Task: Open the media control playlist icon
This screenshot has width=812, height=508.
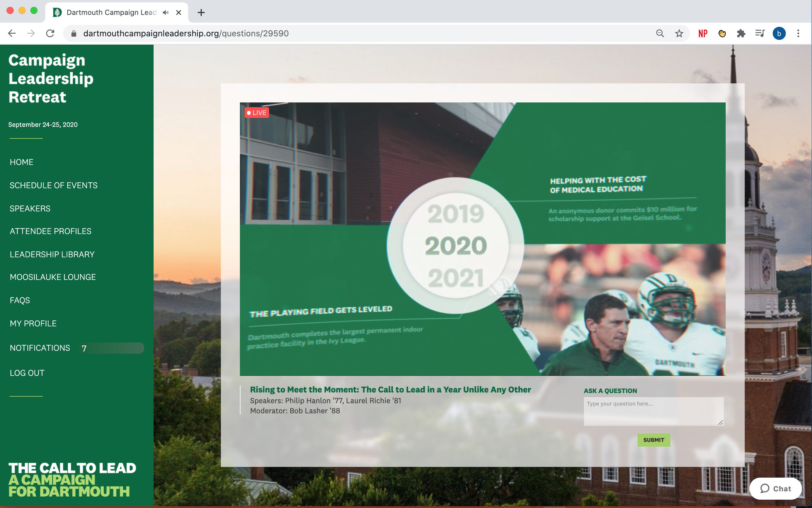Action: 760,33
